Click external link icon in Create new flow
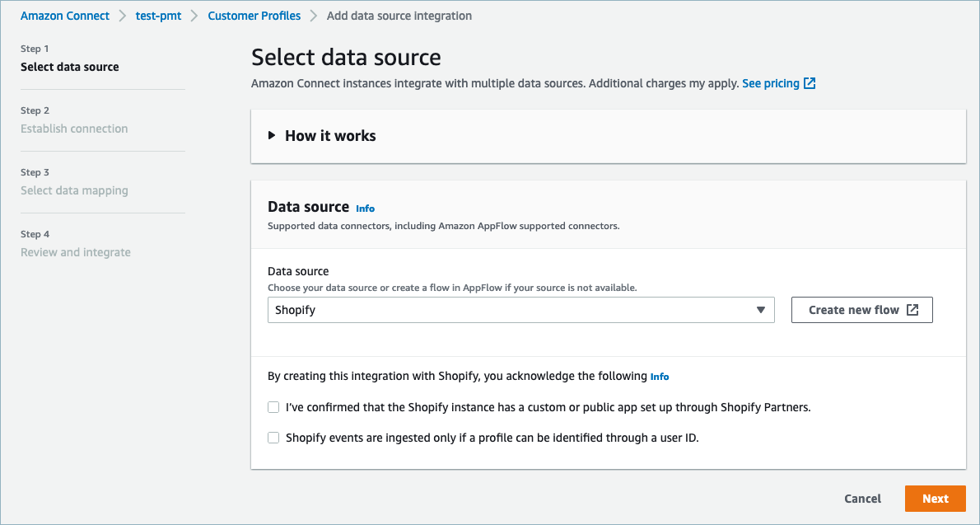Viewport: 980px width, 525px height. 912,310
